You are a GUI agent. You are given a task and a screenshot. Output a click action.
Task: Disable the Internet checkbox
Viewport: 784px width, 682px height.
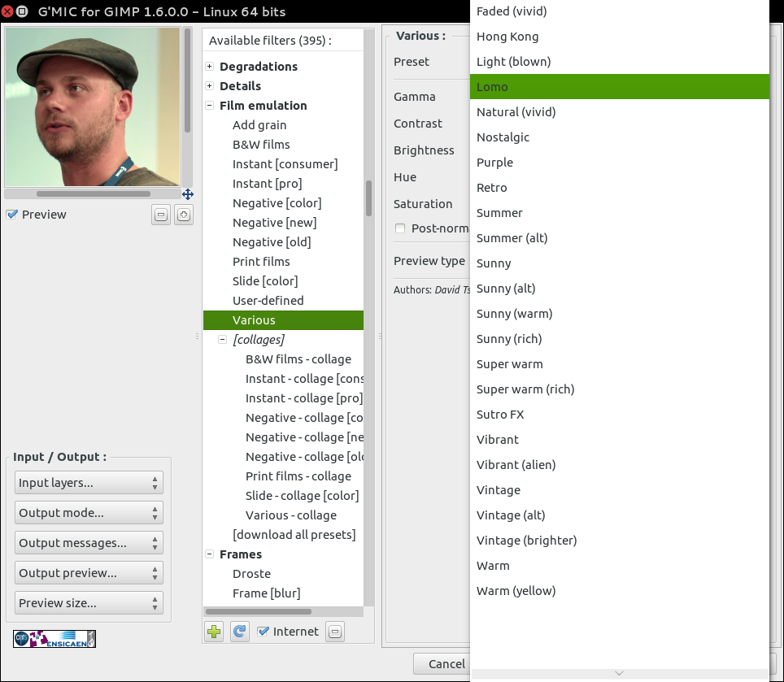[263, 632]
